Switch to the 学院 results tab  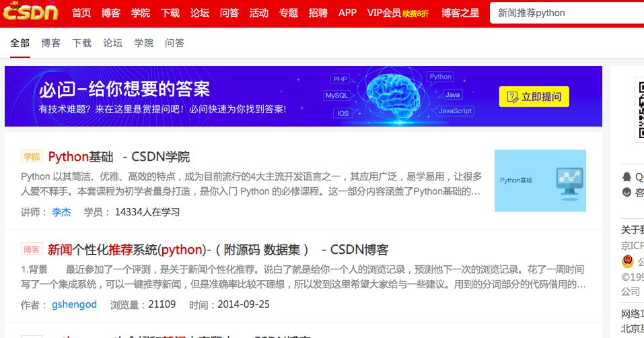144,42
